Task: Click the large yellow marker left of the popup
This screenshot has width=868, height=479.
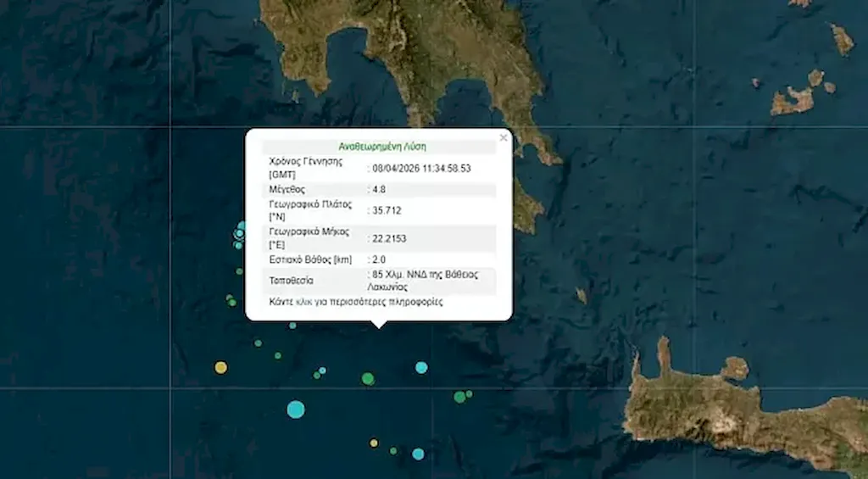Action: pos(220,367)
